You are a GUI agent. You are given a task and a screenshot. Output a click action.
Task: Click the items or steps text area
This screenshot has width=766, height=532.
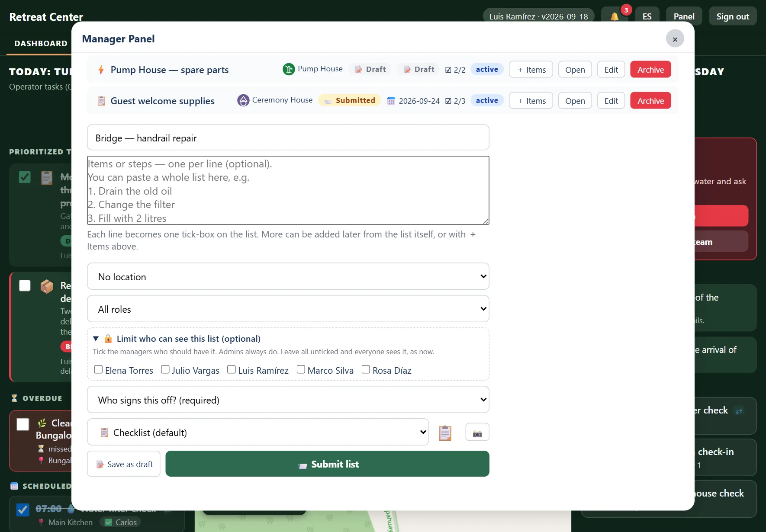click(x=288, y=190)
